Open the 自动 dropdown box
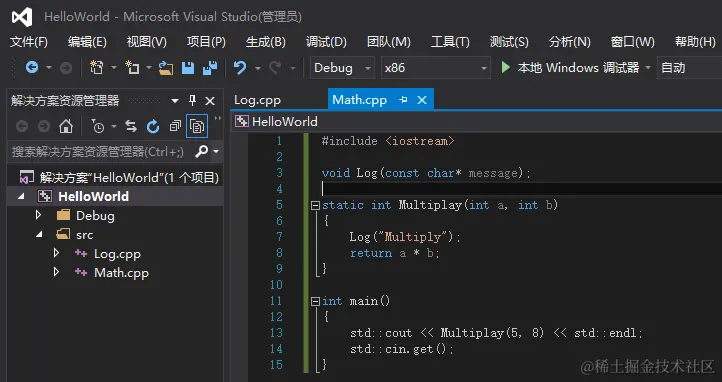 [689, 68]
